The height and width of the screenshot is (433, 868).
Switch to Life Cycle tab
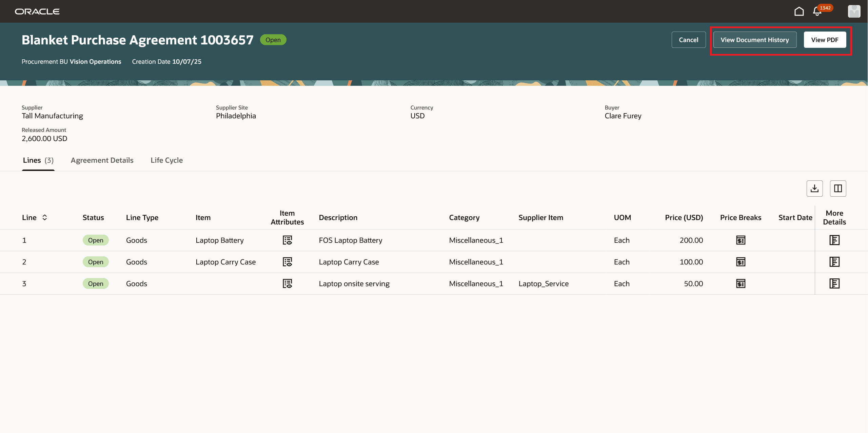coord(166,160)
